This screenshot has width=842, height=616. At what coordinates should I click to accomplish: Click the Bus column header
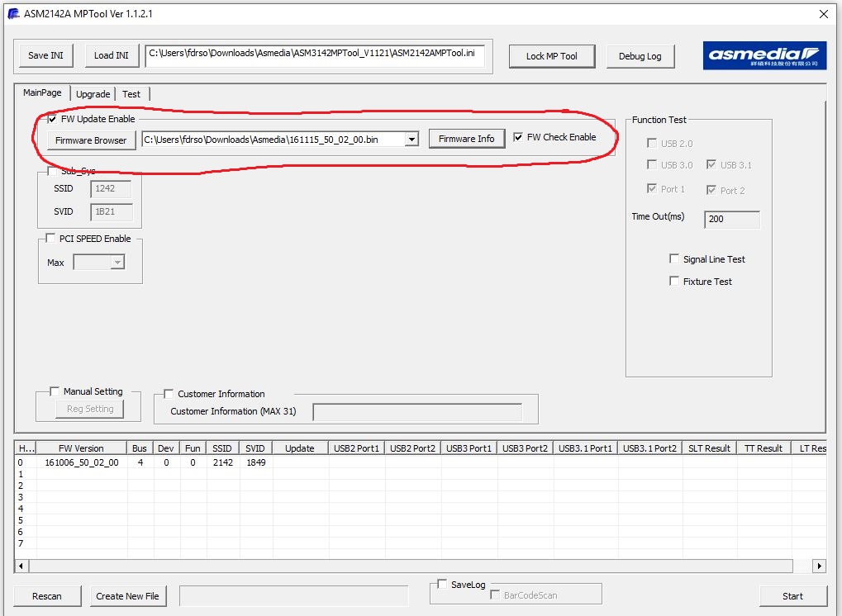[x=140, y=448]
